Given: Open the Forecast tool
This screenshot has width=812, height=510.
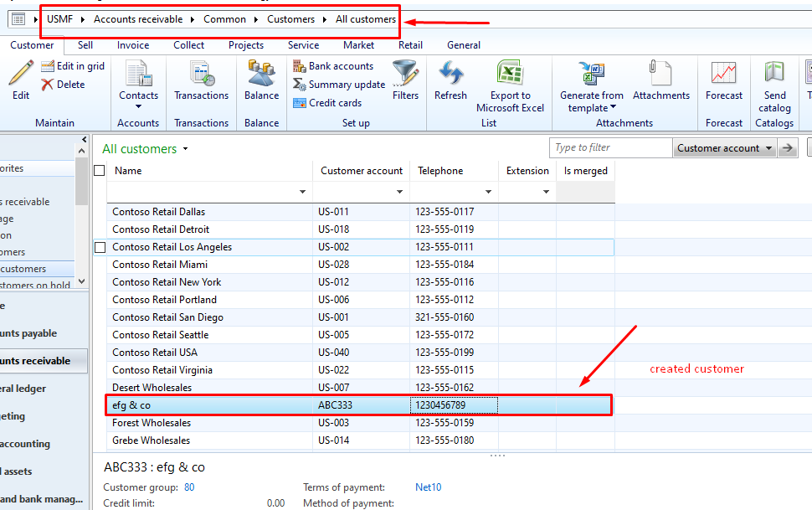Looking at the screenshot, I should tap(723, 80).
